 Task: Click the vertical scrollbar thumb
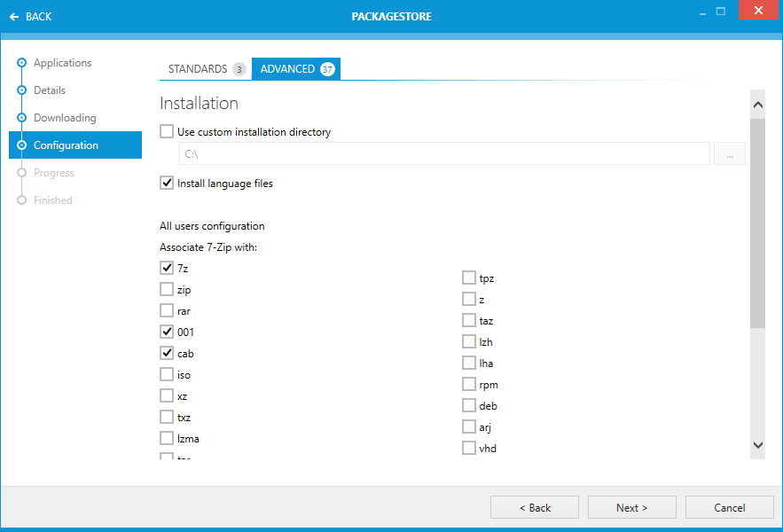(x=757, y=222)
